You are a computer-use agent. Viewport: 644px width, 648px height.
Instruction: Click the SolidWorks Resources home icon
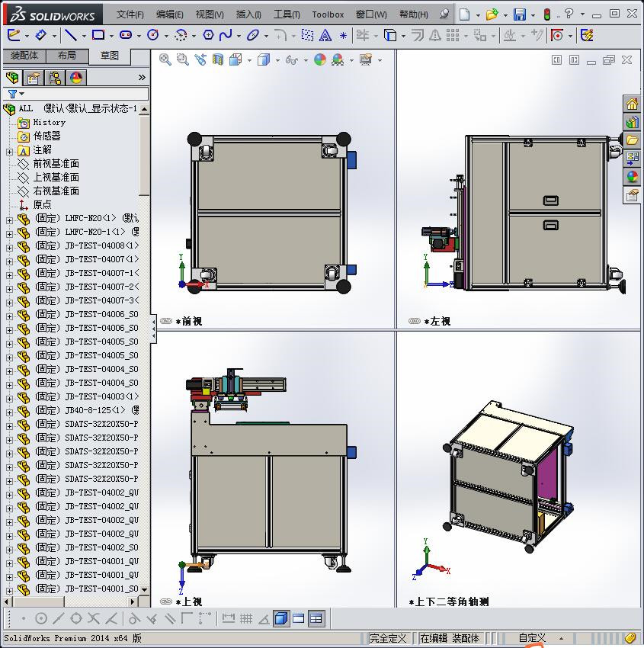pos(632,104)
